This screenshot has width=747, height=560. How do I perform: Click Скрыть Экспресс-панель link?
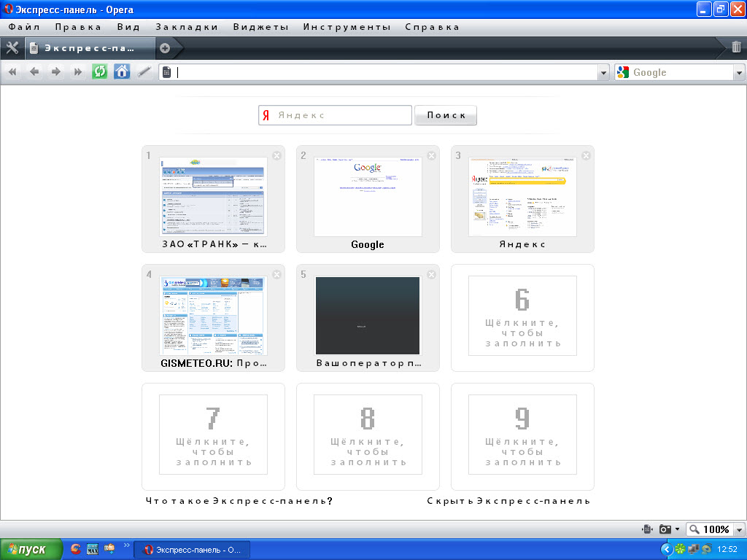(x=508, y=501)
